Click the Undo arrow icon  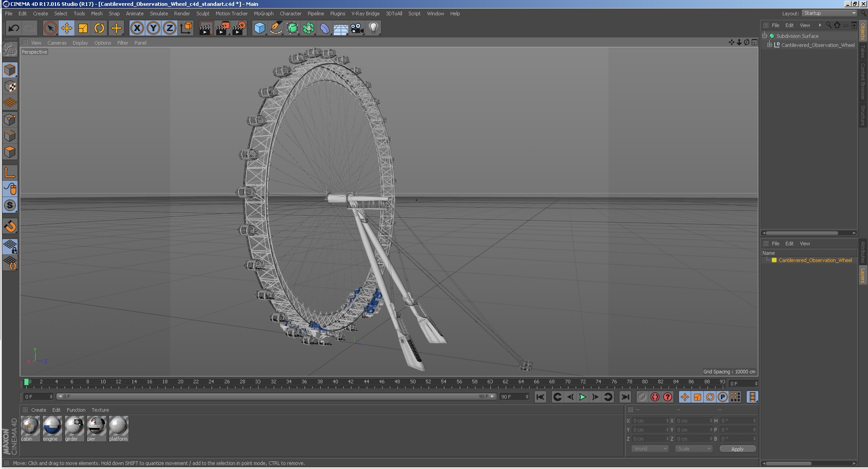(14, 28)
